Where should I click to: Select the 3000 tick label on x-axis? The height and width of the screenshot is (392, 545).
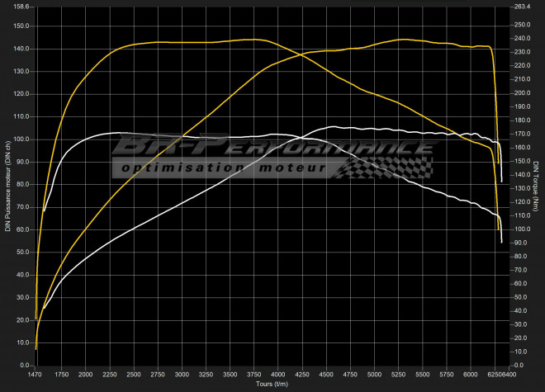tap(182, 375)
